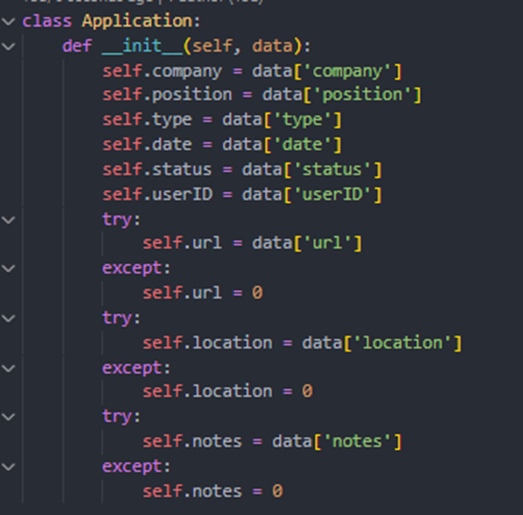The height and width of the screenshot is (515, 523).
Task: Collapse the __init__ method fold arrow
Action: pyautogui.click(x=8, y=46)
